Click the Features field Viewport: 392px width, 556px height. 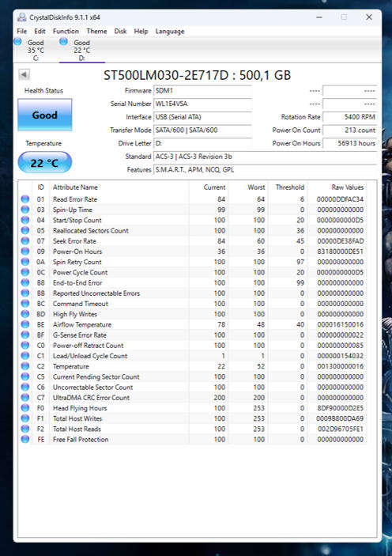click(265, 170)
